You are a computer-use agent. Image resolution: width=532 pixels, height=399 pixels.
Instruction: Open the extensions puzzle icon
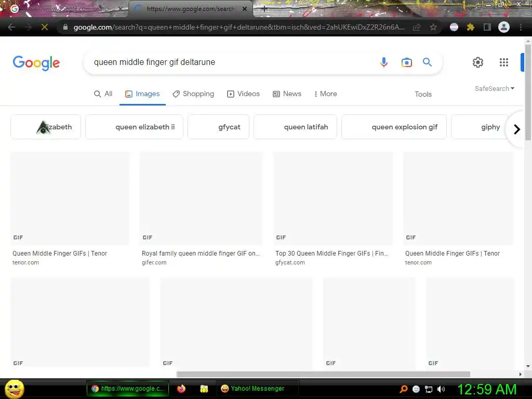(470, 27)
